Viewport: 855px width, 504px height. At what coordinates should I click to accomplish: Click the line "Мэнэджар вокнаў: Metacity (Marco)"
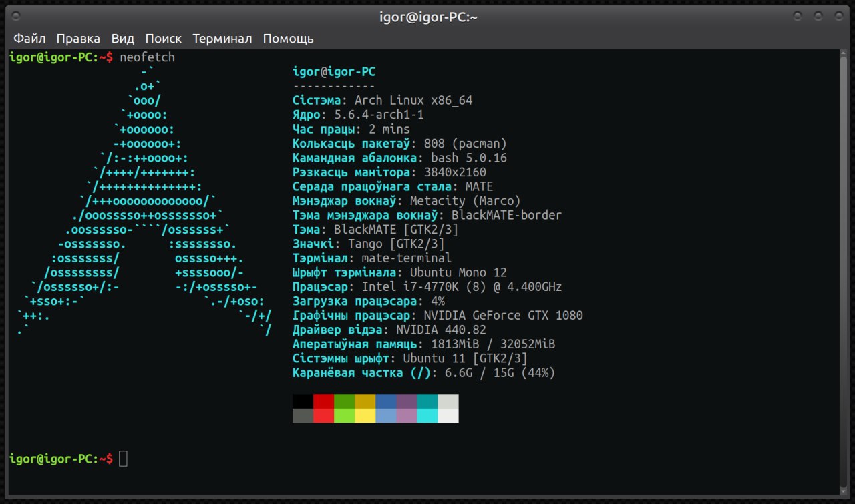click(x=407, y=201)
